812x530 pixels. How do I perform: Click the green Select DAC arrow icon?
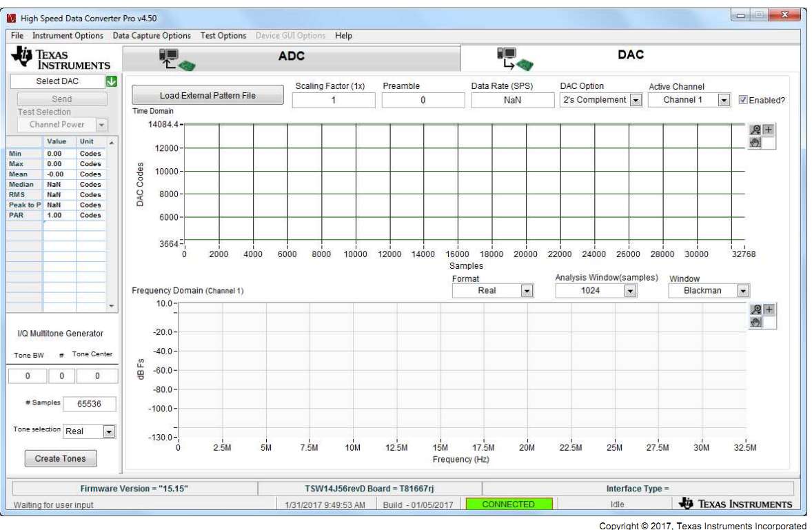coord(112,81)
